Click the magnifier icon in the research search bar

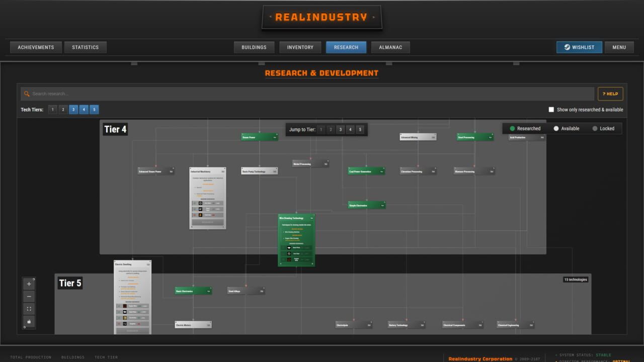(27, 94)
